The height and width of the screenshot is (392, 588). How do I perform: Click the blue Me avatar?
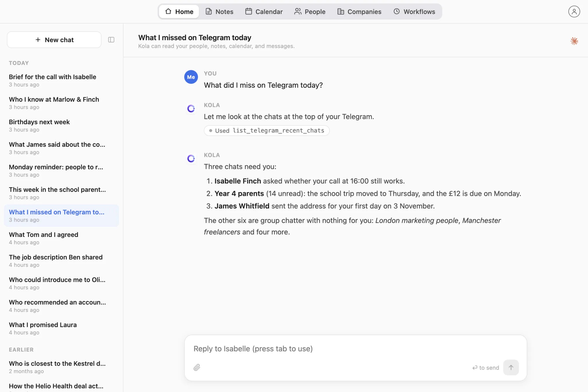tap(191, 77)
